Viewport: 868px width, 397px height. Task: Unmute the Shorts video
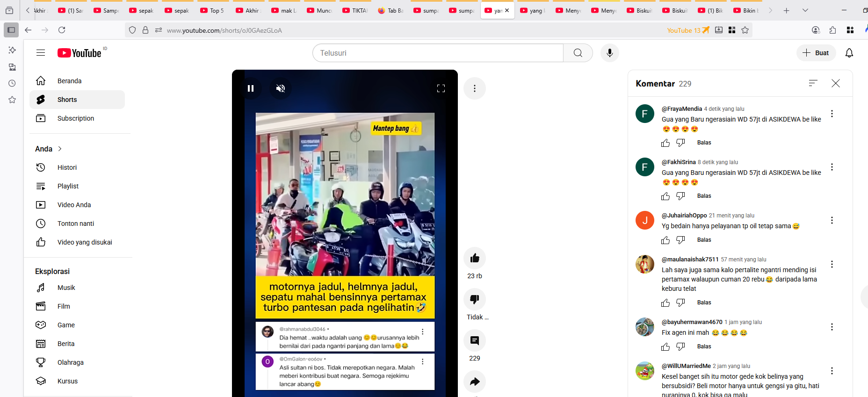click(281, 88)
